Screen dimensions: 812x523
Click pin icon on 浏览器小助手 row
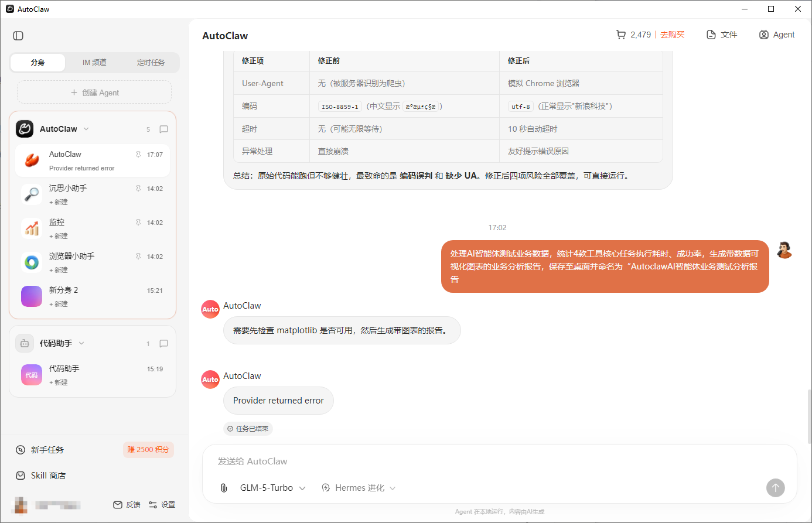138,257
